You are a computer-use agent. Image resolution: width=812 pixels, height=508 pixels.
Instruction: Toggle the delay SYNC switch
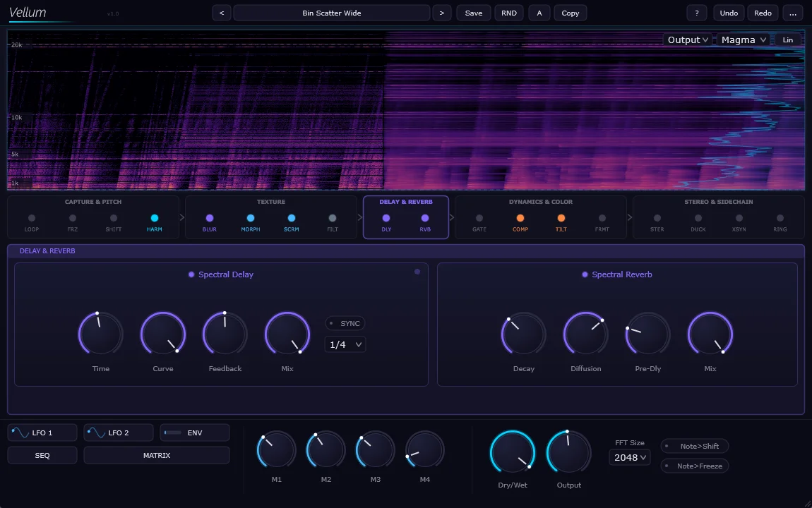tap(345, 323)
